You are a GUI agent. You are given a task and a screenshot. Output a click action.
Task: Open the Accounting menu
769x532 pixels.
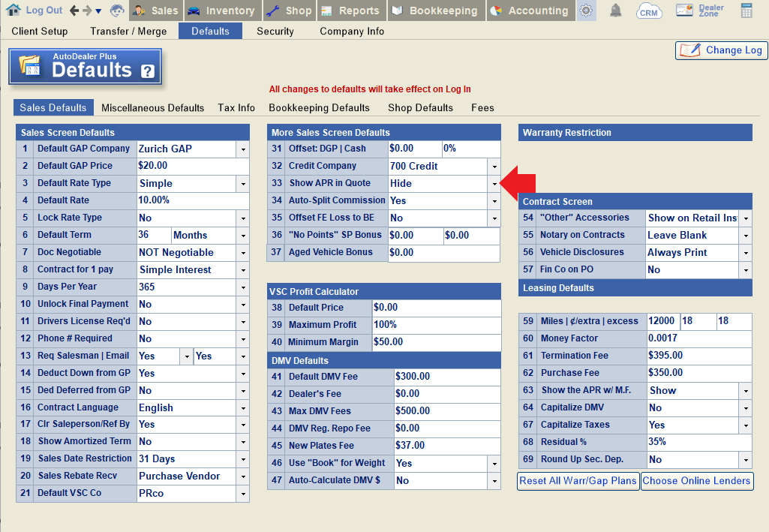[x=530, y=11]
